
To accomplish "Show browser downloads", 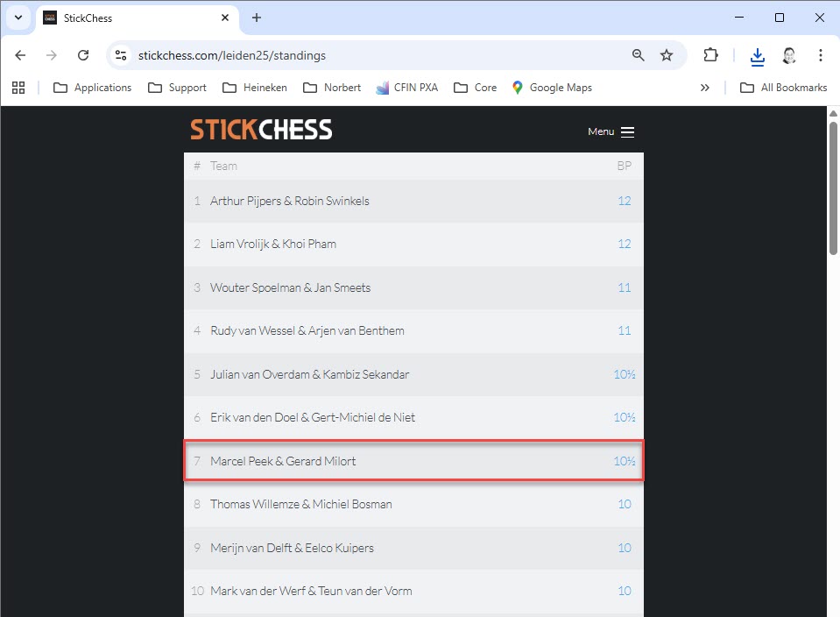I will click(x=757, y=56).
